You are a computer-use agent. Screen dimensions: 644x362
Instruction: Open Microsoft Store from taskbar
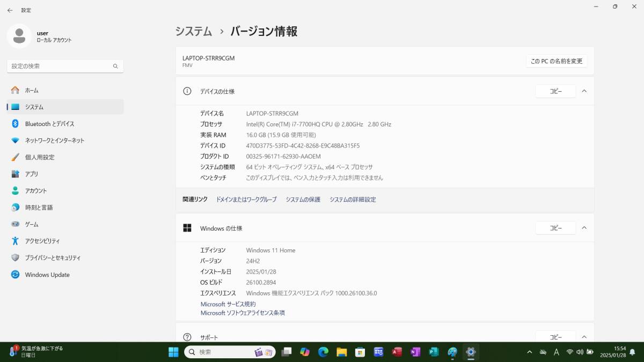pyautogui.click(x=360, y=352)
